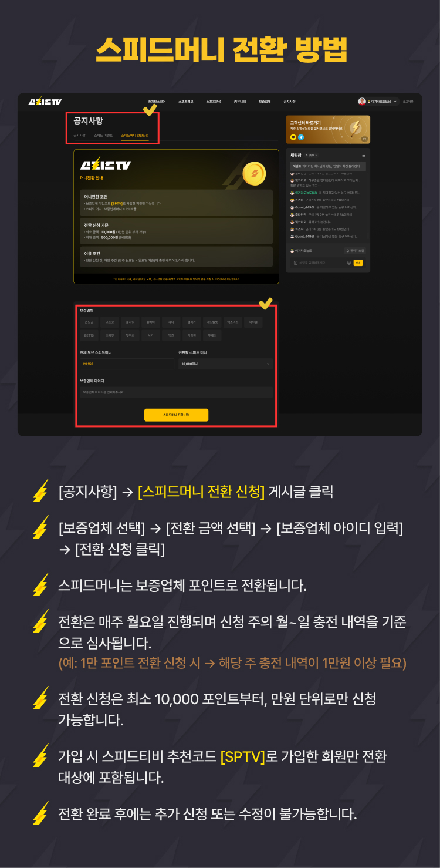Screen dimensions: 440x868
Task: Click the yellow 전송 send button in chat
Action: point(358,263)
